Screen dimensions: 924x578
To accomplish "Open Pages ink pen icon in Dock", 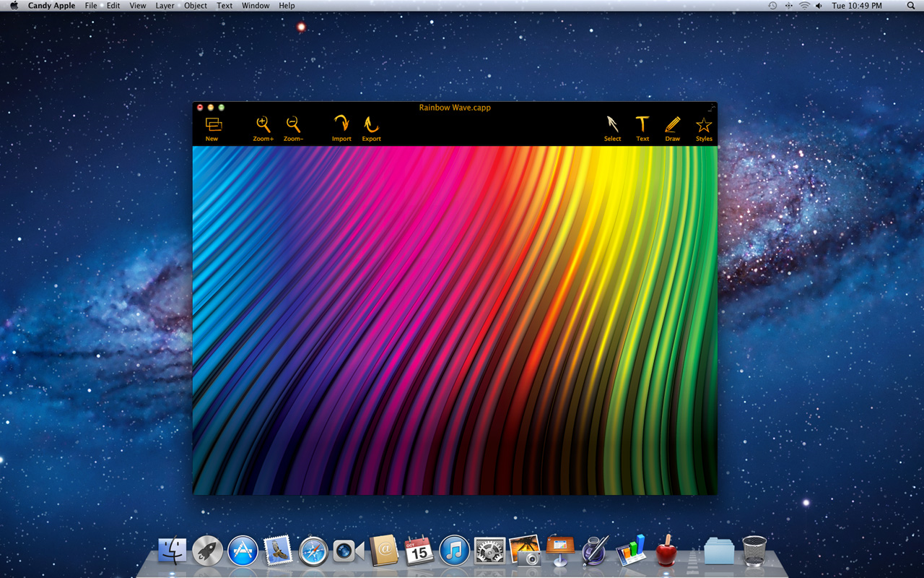I will (596, 551).
